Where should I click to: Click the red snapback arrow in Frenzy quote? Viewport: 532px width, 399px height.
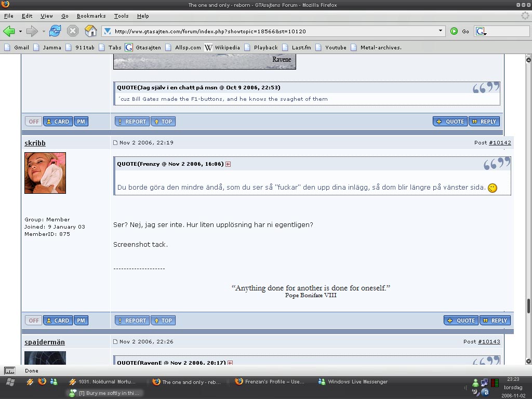pos(229,164)
